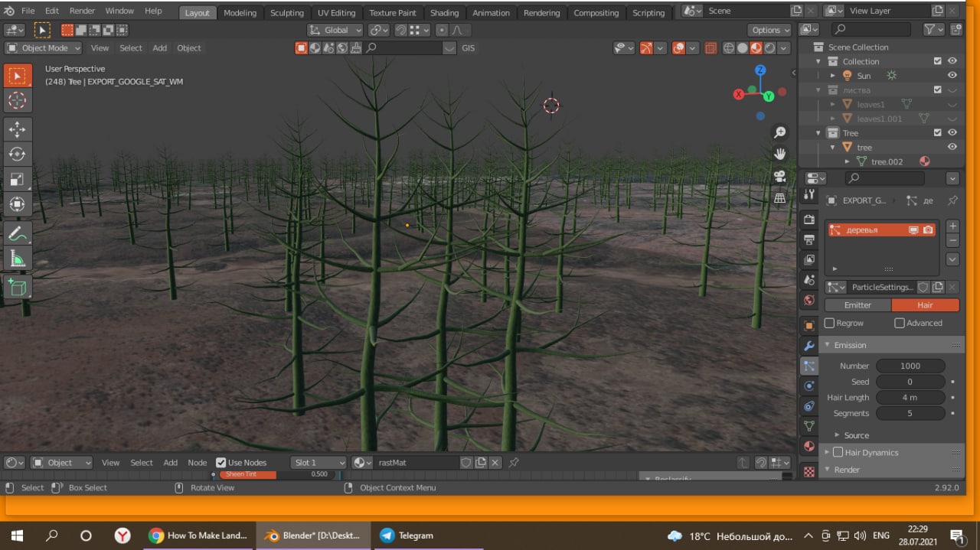Select the Select Box tool
This screenshot has height=550, width=980.
pyautogui.click(x=17, y=76)
